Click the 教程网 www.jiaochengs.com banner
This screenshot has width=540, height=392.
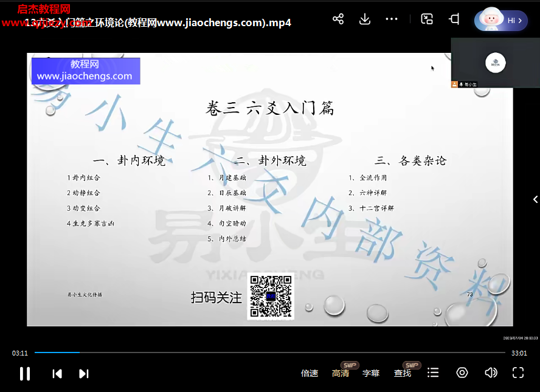pos(86,71)
